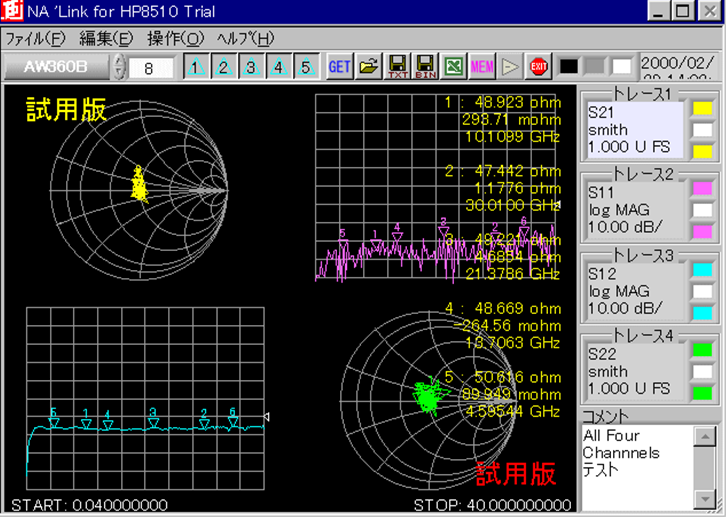This screenshot has width=726, height=517.
Task: Select the トレース4 S22 smith box
Action: pyautogui.click(x=635, y=372)
